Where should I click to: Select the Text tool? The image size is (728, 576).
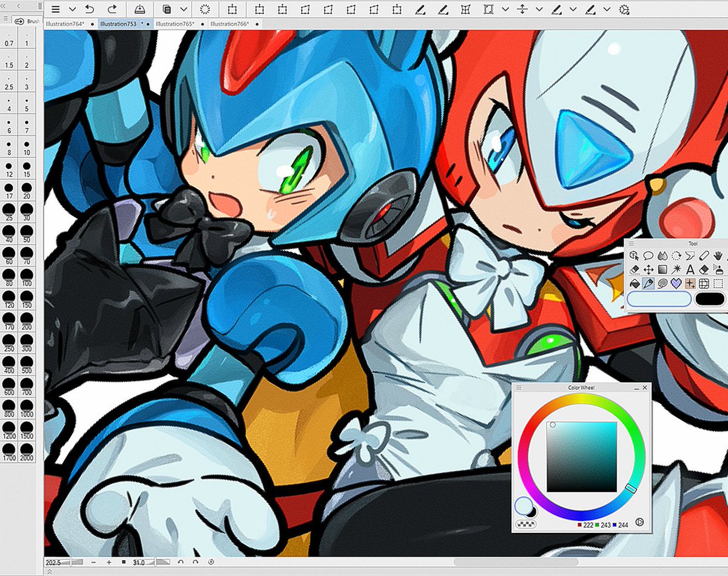pyautogui.click(x=690, y=269)
